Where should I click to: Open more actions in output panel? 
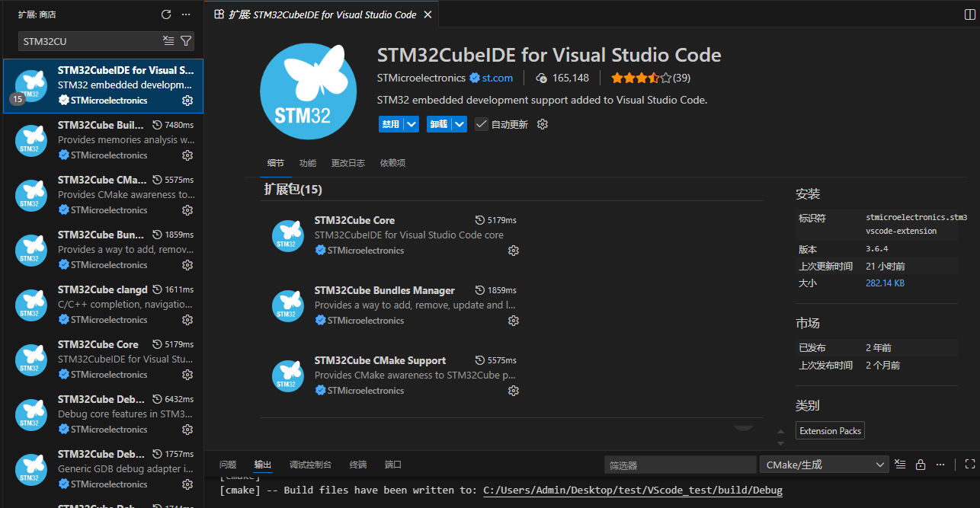coord(940,464)
